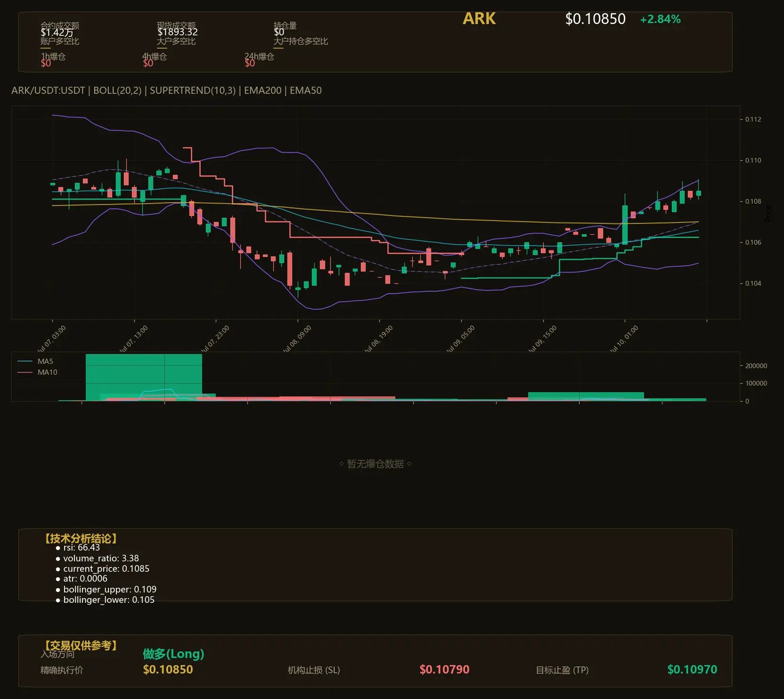Click the take profit value $0.10970
The height and width of the screenshot is (699, 784).
click(692, 669)
